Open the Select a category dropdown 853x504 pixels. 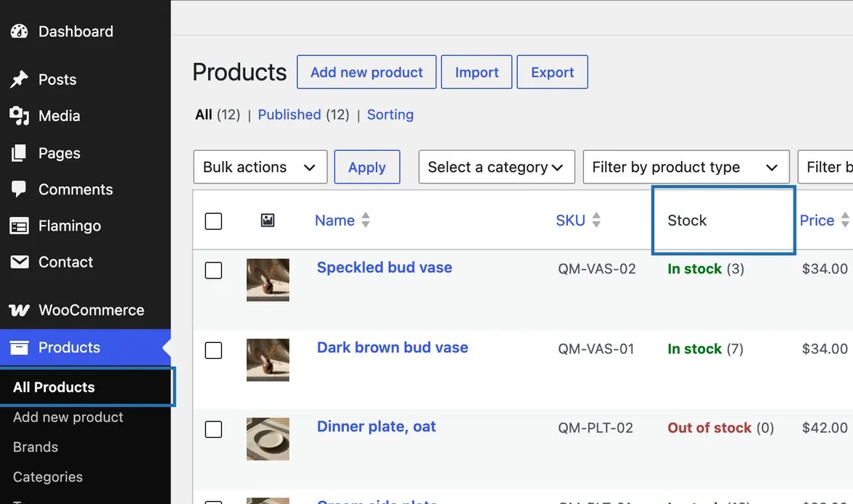coord(497,167)
